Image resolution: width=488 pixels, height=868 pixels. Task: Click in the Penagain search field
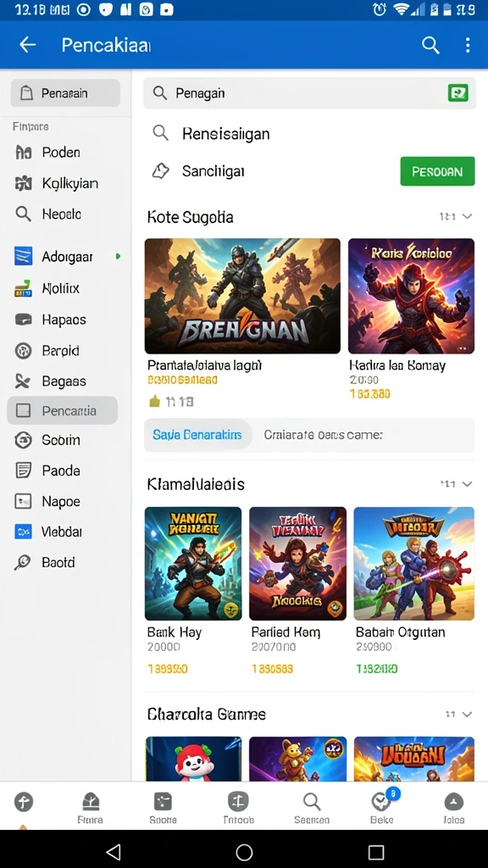click(x=310, y=93)
